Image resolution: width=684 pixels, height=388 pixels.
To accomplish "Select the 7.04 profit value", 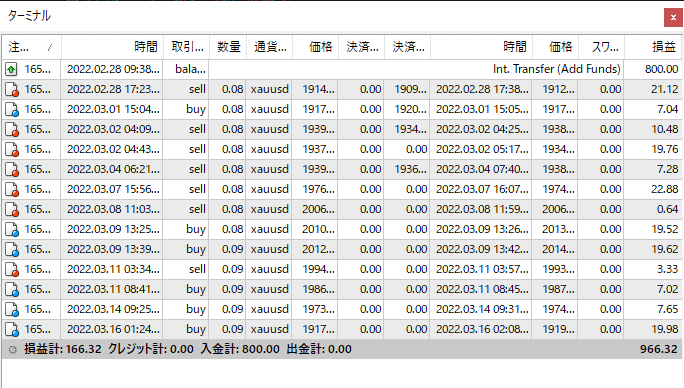I will coord(667,109).
